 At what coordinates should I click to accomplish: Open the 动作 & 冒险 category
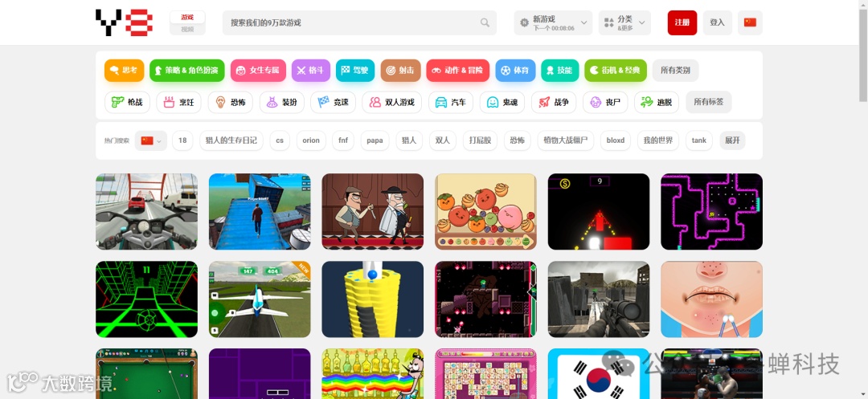pyautogui.click(x=458, y=71)
